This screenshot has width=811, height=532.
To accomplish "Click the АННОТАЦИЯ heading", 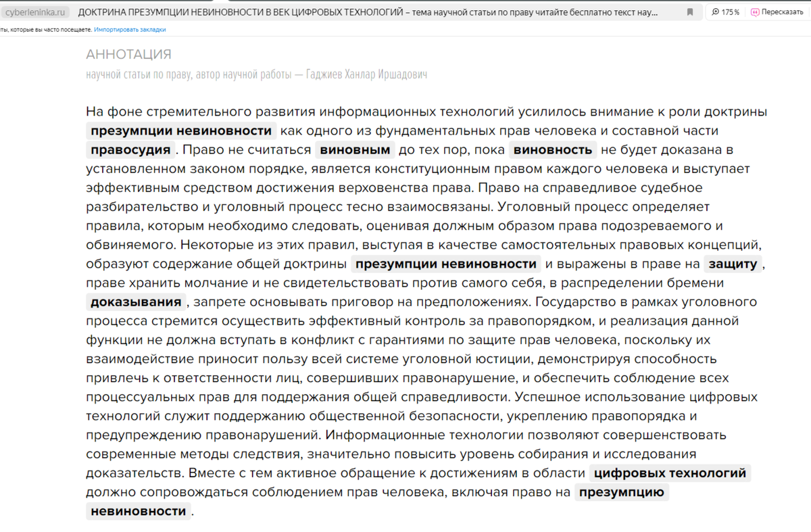I will (x=128, y=55).
